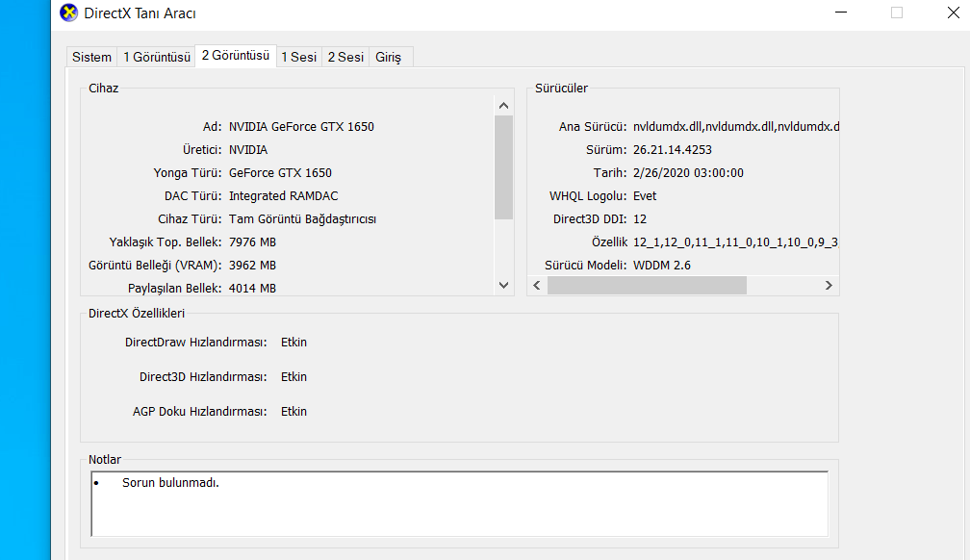Click the value 'Integrated RAMDAC'

[283, 196]
